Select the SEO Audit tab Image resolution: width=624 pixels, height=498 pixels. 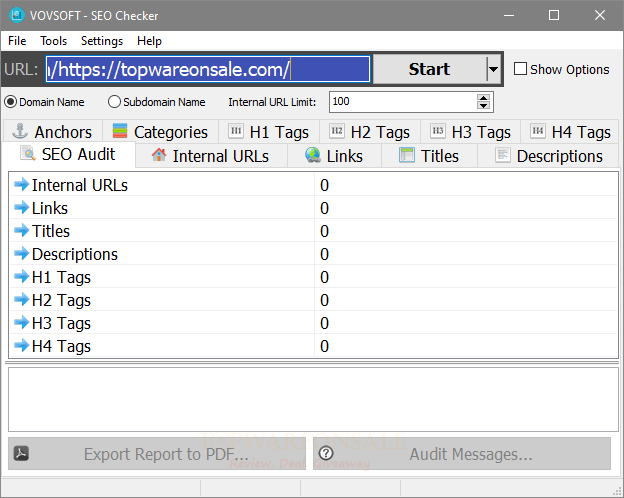tap(68, 154)
